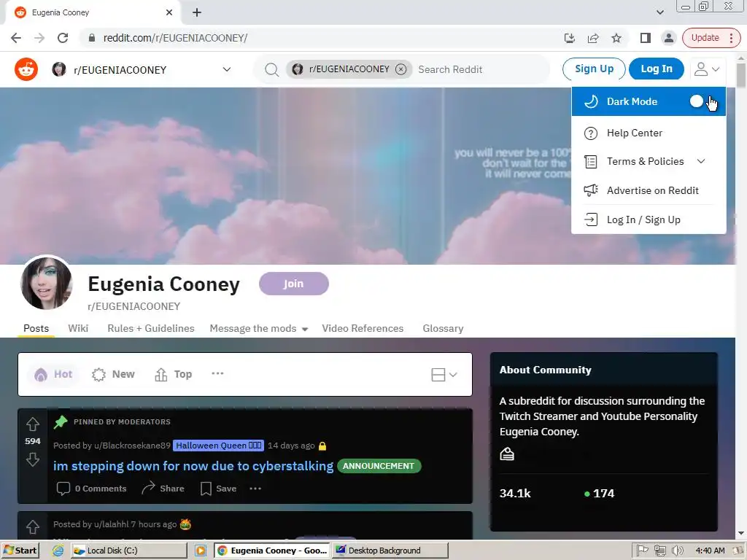Select the Posts tab
Screen dimensions: 747x560
pos(36,329)
